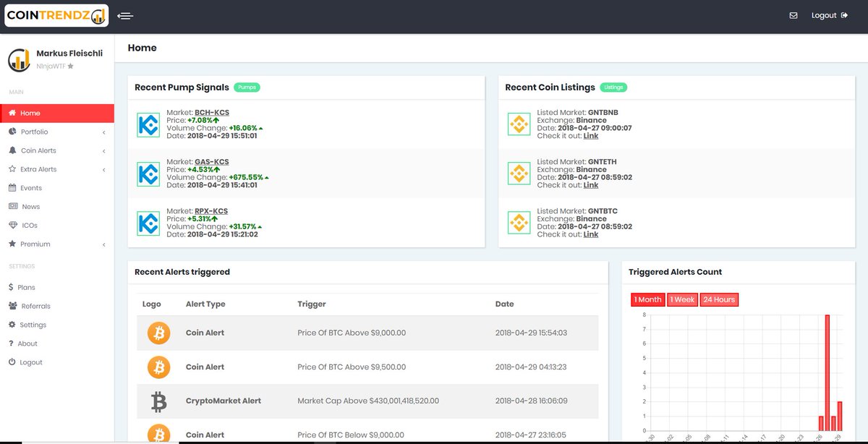Open Extra Alerts sidebar item
The width and height of the screenshot is (868, 444).
(57, 169)
